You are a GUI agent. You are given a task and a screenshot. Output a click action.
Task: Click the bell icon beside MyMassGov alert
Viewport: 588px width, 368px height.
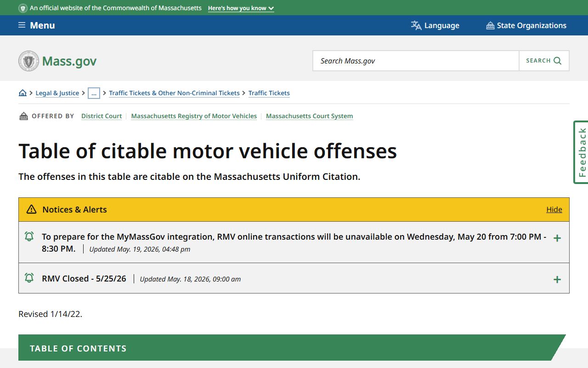[29, 236]
